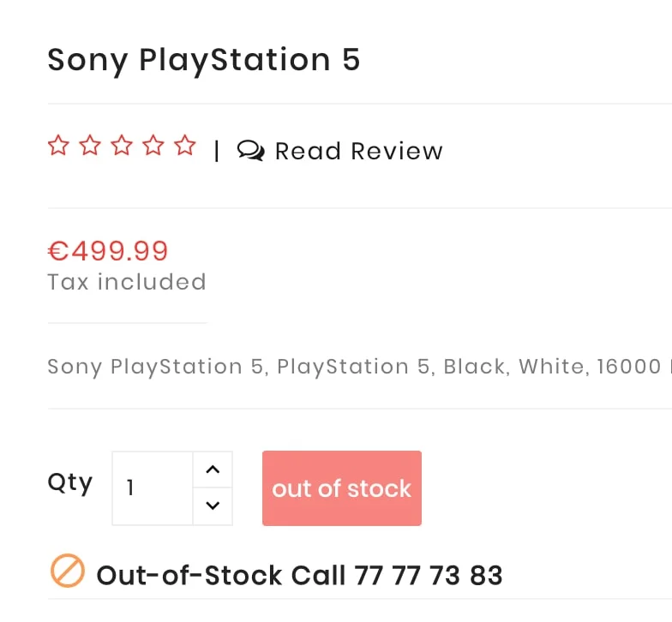Give a five-star rating with the last star
The image size is (672, 622).
coord(185,146)
